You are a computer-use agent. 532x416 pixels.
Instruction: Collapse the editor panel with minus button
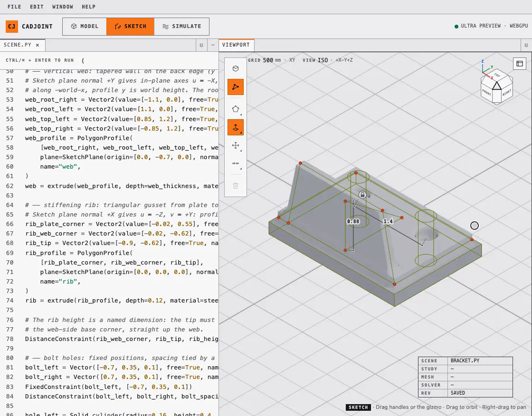pyautogui.click(x=213, y=45)
